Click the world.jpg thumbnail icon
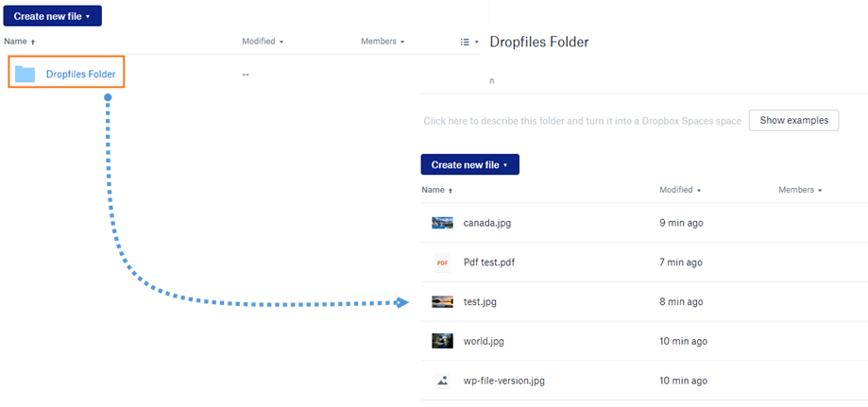The image size is (868, 407). pyautogui.click(x=442, y=341)
